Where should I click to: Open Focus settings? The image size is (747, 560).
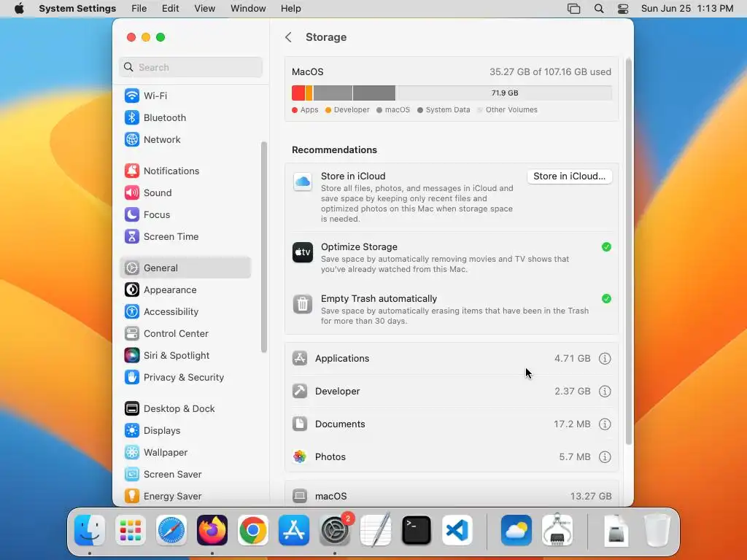click(186, 215)
